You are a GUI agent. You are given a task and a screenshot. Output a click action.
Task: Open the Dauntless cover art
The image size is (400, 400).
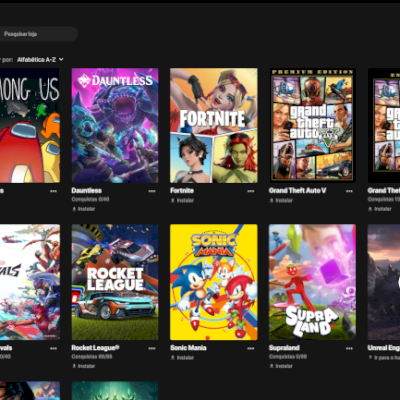[x=115, y=125]
